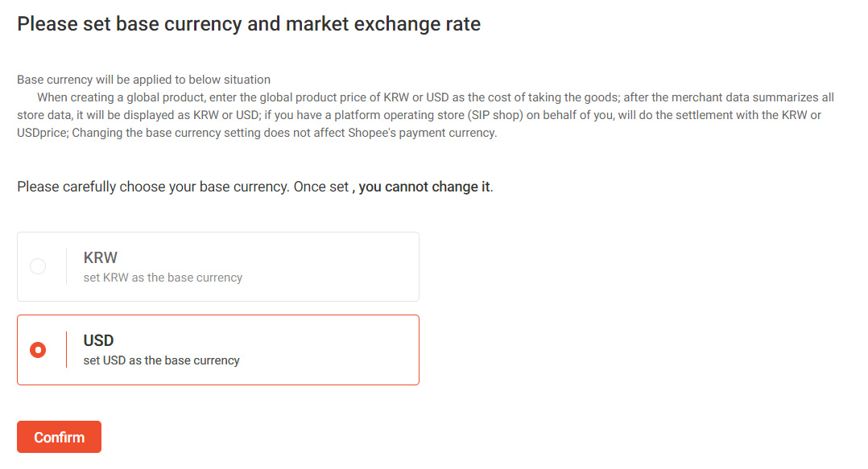Image resolution: width=868 pixels, height=469 pixels.
Task: Click the Confirm button
Action: point(59,437)
